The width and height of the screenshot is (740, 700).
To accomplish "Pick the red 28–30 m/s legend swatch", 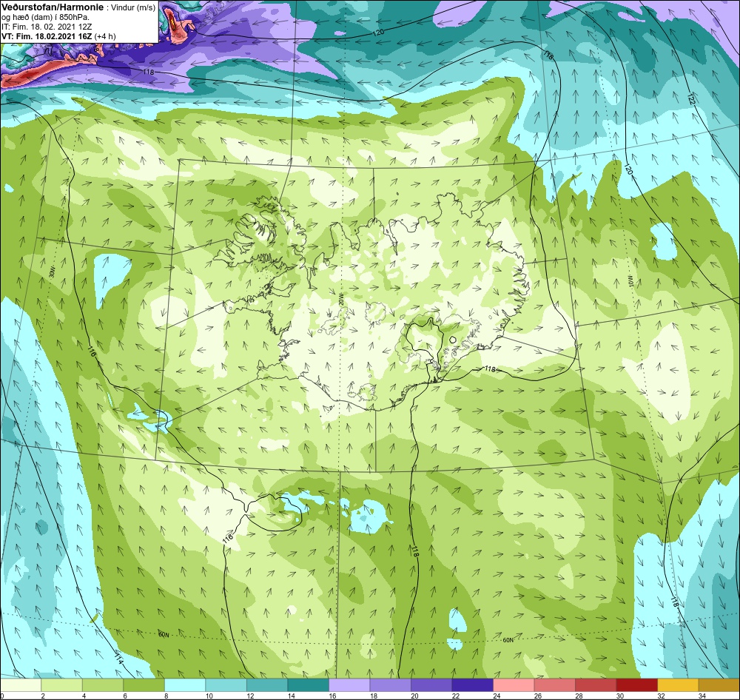I will tap(596, 685).
